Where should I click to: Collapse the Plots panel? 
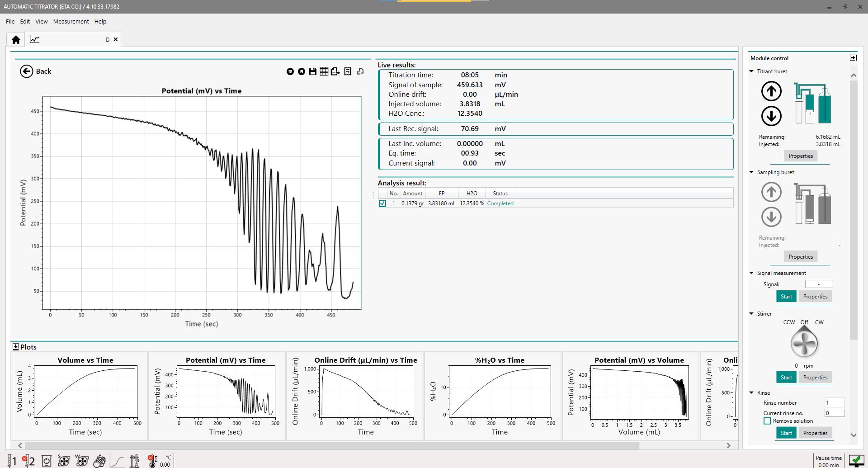[x=16, y=347]
